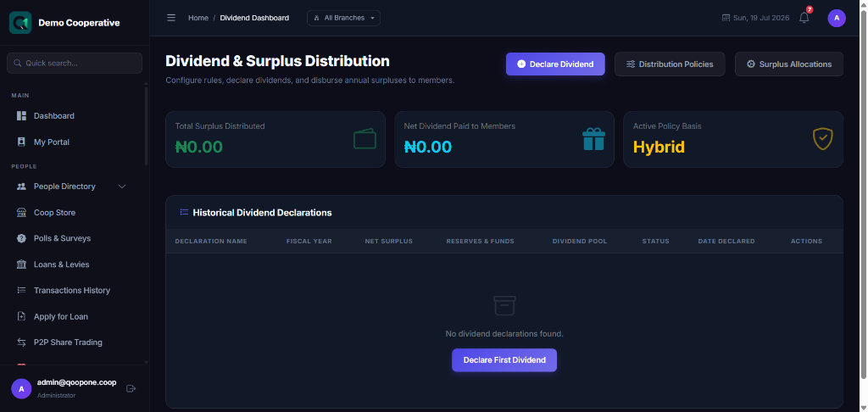Screen dimensions: 868x412
Task: Click the Demo Cooperative logo icon
Action: coord(20,23)
